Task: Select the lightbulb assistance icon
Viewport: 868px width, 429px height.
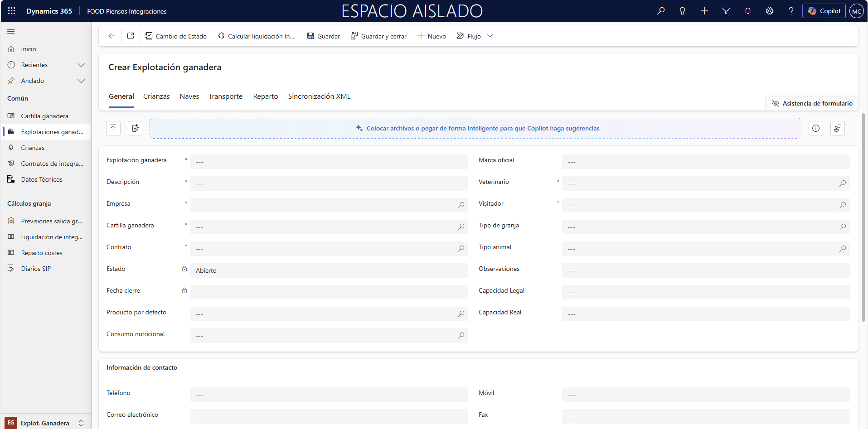Action: [683, 11]
